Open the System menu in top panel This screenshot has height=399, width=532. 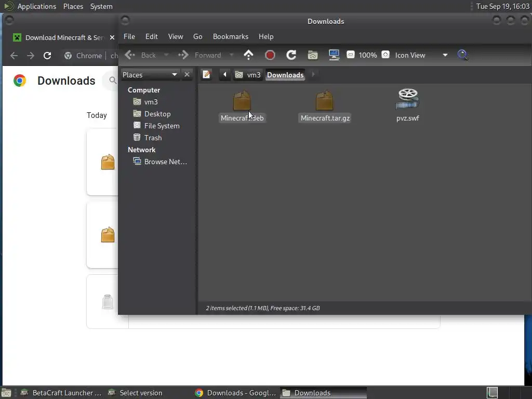point(101,6)
